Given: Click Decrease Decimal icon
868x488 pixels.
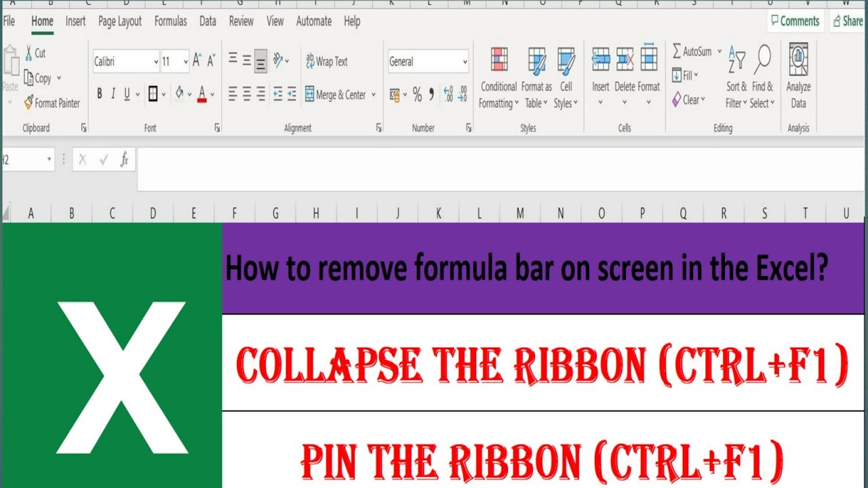Looking at the screenshot, I should coord(462,94).
